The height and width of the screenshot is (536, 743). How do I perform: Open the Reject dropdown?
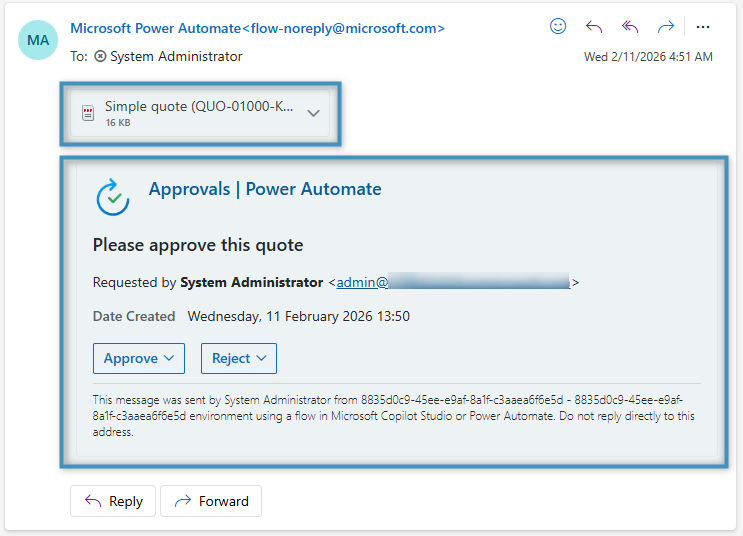pyautogui.click(x=239, y=358)
